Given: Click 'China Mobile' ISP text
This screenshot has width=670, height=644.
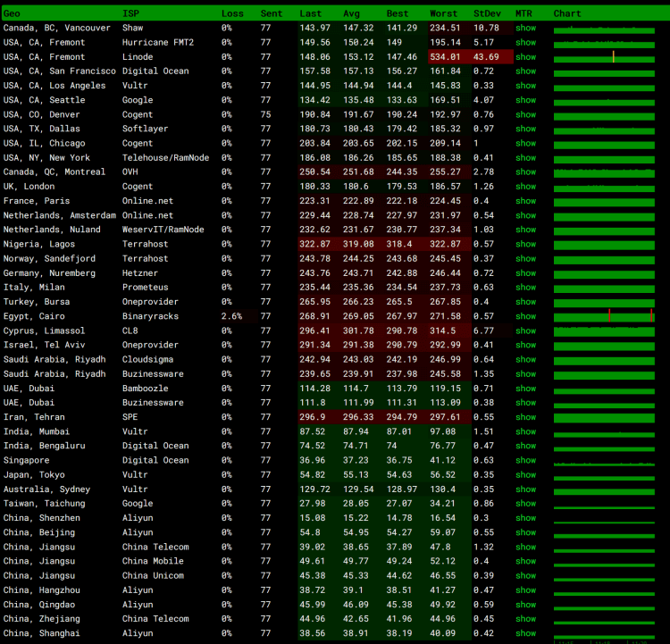Looking at the screenshot, I should coord(153,561).
